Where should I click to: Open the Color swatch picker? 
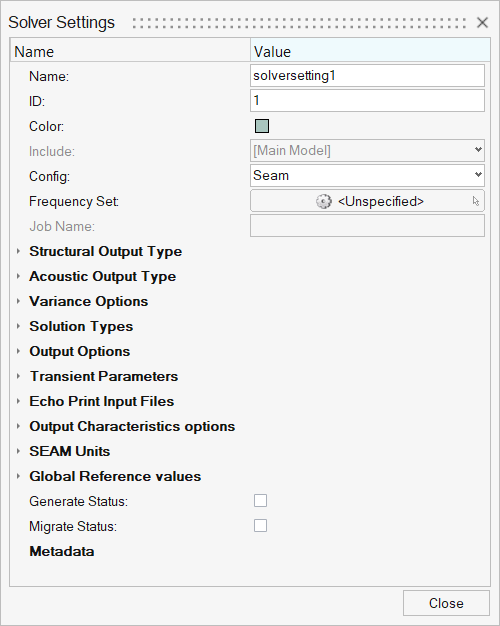tap(262, 126)
